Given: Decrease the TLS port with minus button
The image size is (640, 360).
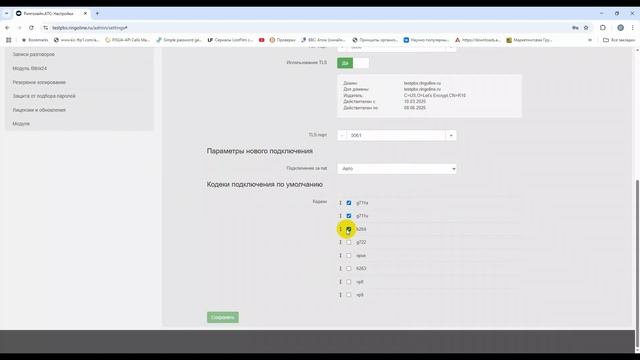Looking at the screenshot, I should coord(342,136).
